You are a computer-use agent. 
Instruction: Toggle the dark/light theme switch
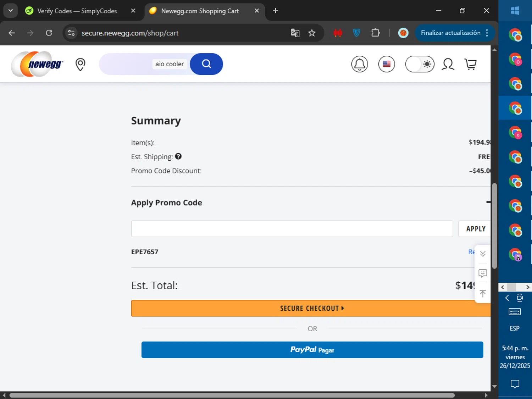click(420, 64)
